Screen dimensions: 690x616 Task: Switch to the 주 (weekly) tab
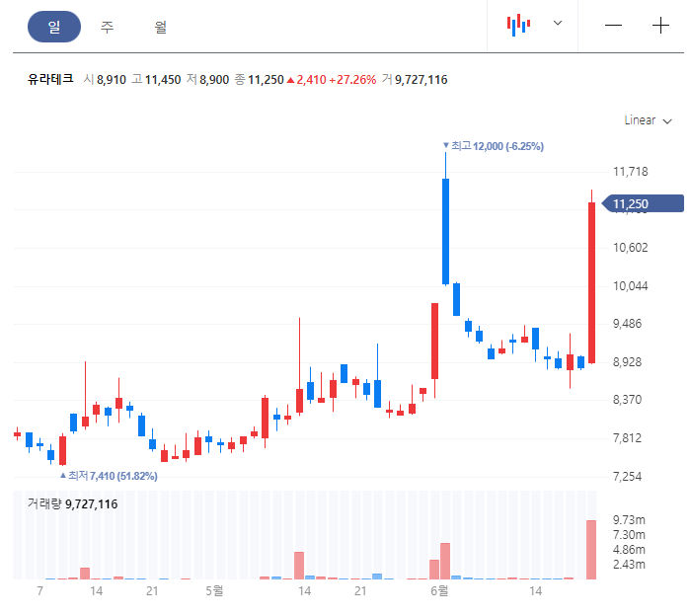107,27
